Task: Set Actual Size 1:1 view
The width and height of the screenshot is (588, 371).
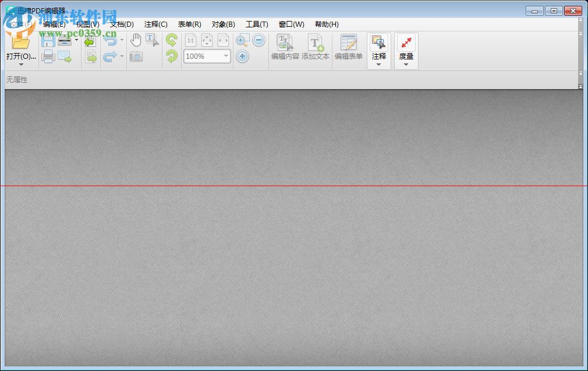Action: 190,40
